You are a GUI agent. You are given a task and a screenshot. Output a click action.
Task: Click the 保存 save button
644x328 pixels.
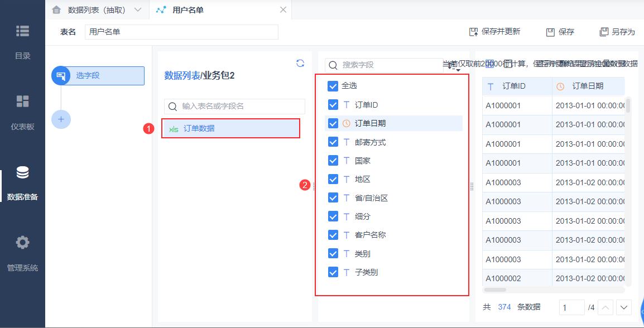tap(560, 32)
